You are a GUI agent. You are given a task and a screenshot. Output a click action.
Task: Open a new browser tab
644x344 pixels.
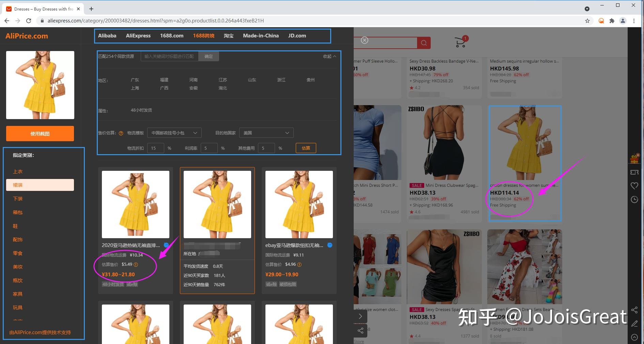point(91,9)
